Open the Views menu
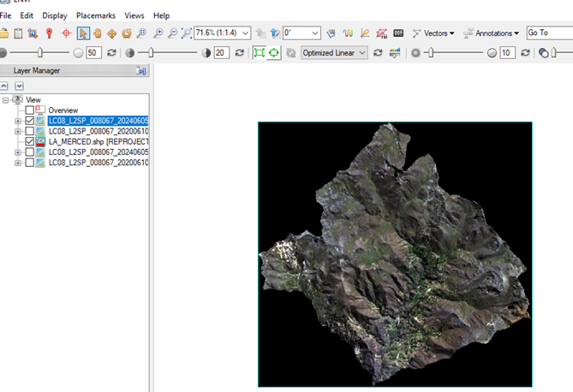Screen dimensions: 573x392 tap(134, 15)
